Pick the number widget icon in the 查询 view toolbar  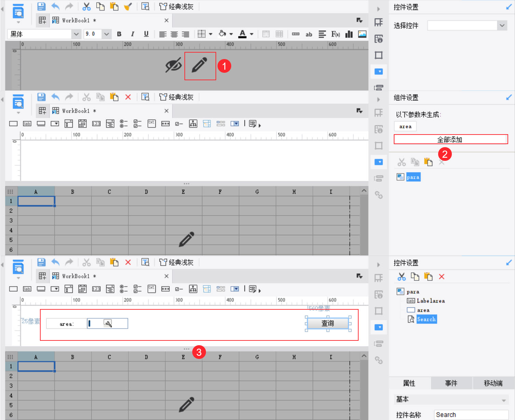[96, 289]
